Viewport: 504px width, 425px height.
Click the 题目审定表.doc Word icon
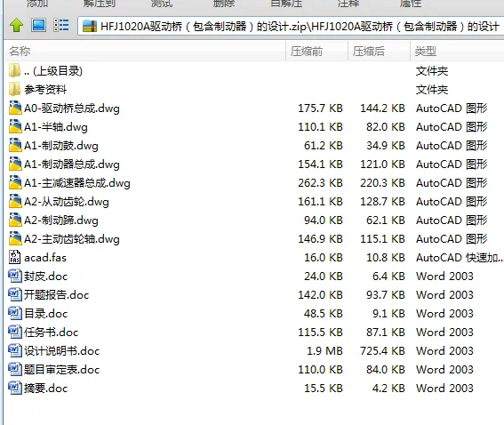[x=15, y=369]
